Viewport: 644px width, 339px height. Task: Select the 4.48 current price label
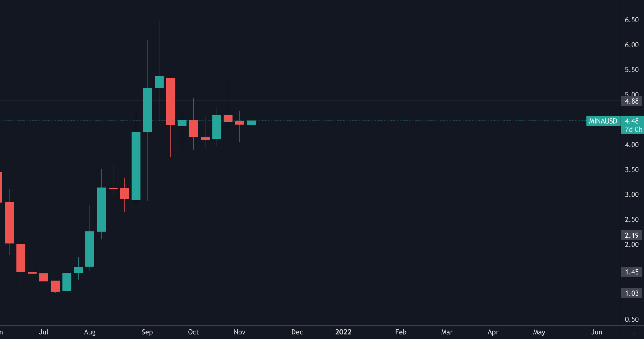[632, 121]
